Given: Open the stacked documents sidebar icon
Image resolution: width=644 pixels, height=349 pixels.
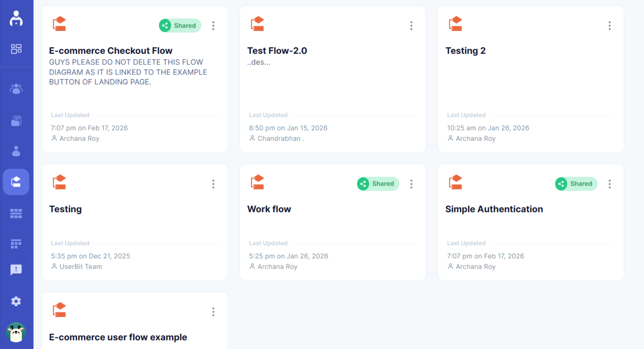Looking at the screenshot, I should point(16,121).
